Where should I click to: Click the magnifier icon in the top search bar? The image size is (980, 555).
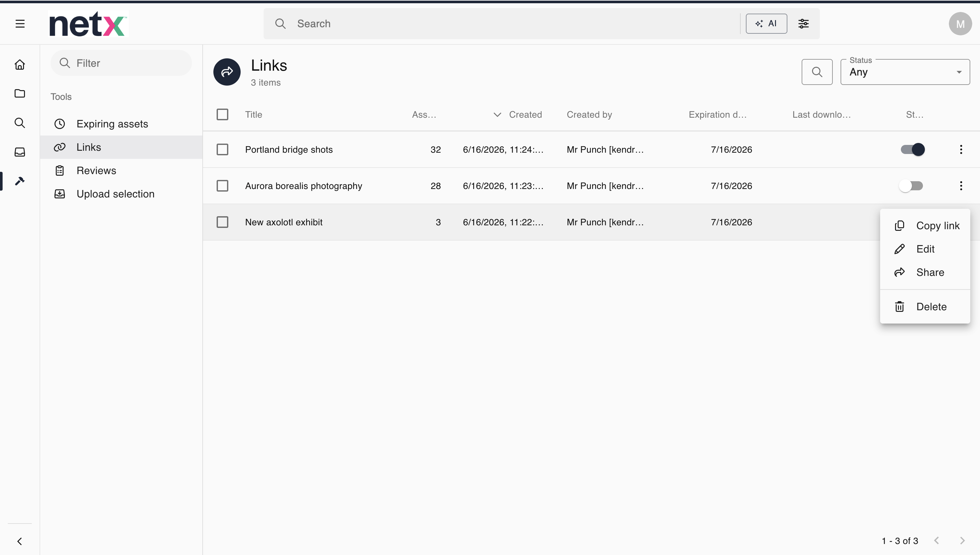tap(280, 24)
